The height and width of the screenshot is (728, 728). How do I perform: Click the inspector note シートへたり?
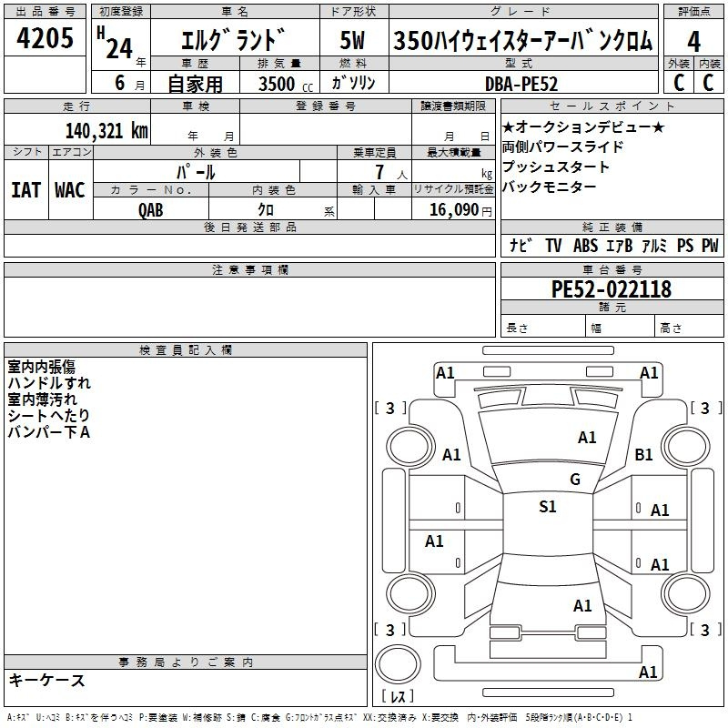point(48,416)
